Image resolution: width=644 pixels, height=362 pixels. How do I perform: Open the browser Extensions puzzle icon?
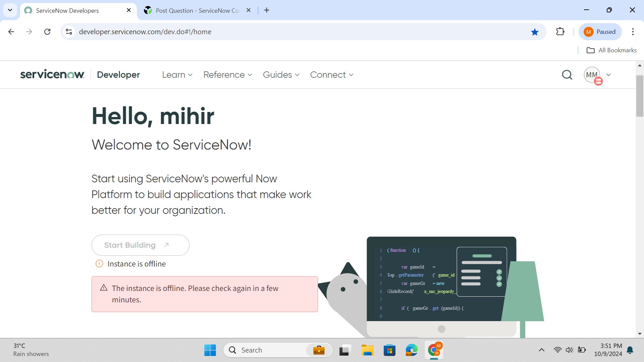[x=560, y=32]
